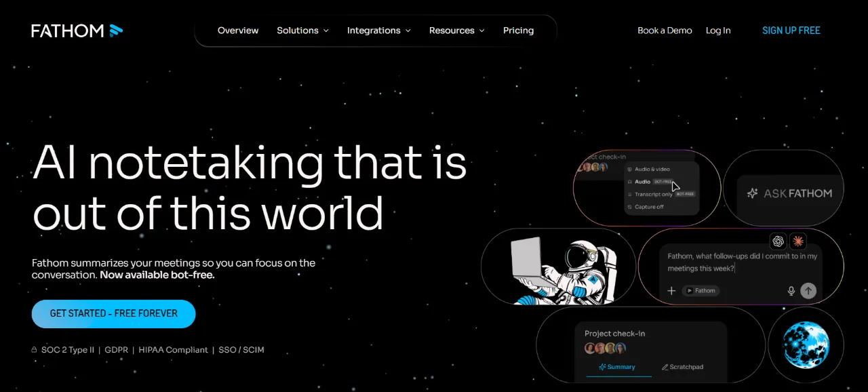Click the GET STARTED - FREE FOREVER button
868x392 pixels.
tap(114, 314)
